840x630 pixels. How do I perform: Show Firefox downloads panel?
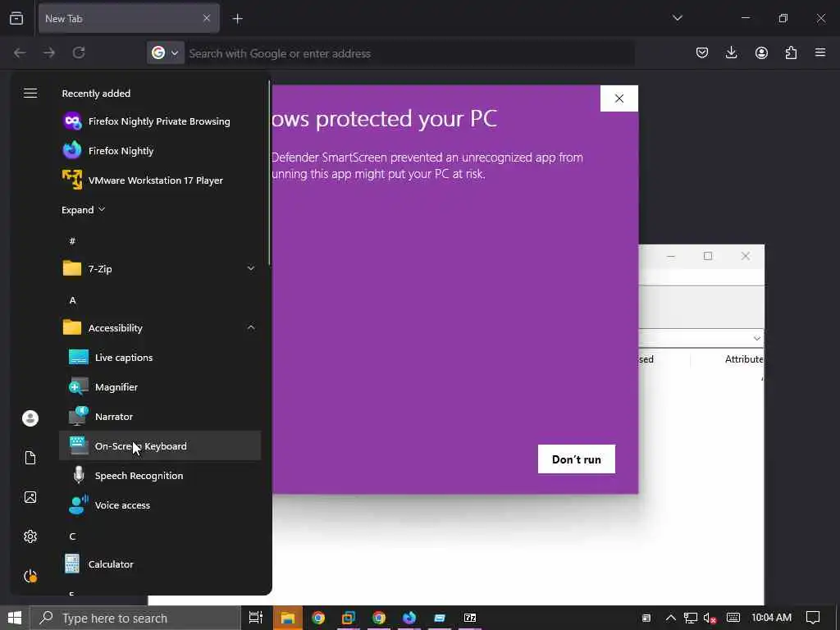731,52
